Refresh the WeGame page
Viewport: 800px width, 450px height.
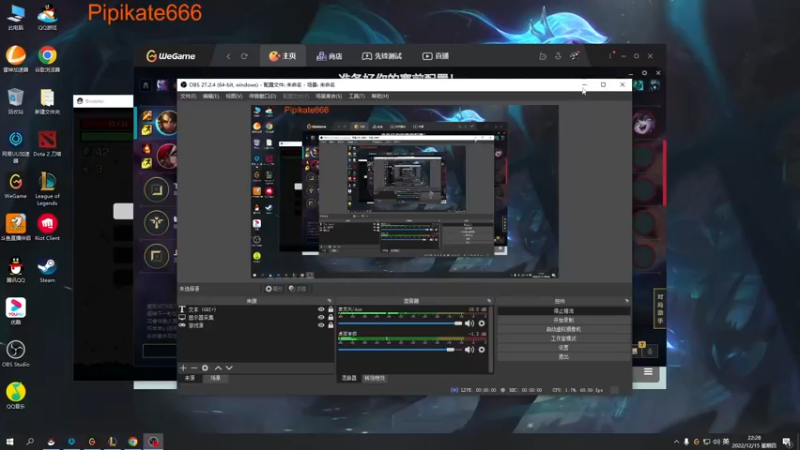click(x=244, y=56)
